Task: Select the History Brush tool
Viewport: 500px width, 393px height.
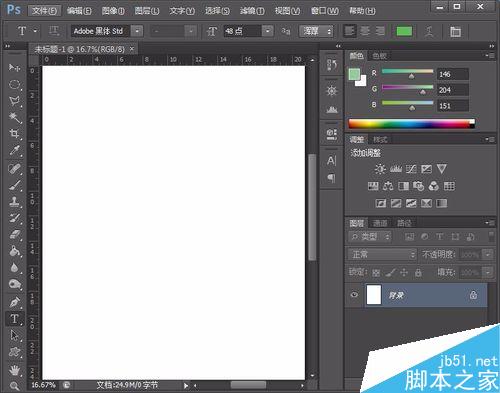Action: [x=14, y=218]
